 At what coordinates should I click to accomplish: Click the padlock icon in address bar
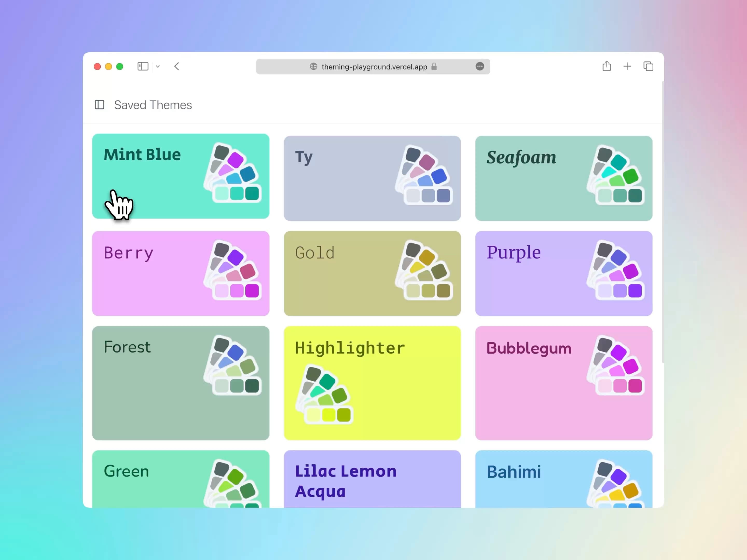tap(434, 66)
